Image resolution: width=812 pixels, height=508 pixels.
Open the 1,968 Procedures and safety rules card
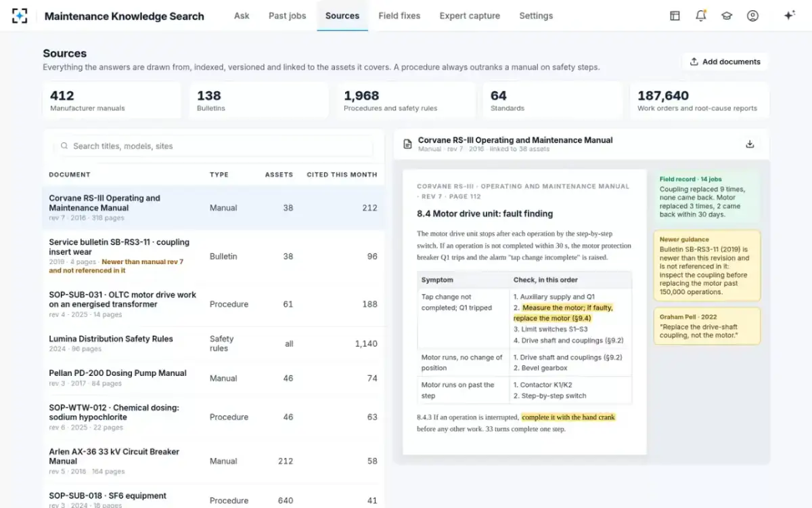406,101
